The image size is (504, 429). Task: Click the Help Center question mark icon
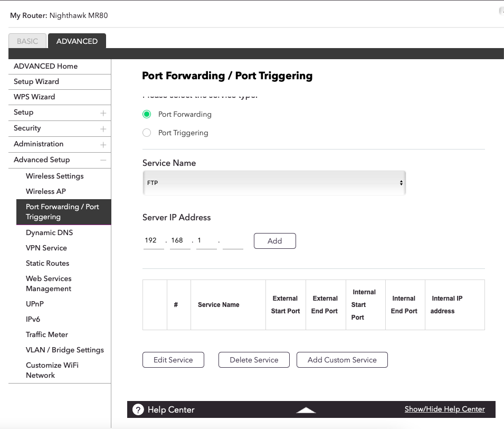(x=138, y=409)
